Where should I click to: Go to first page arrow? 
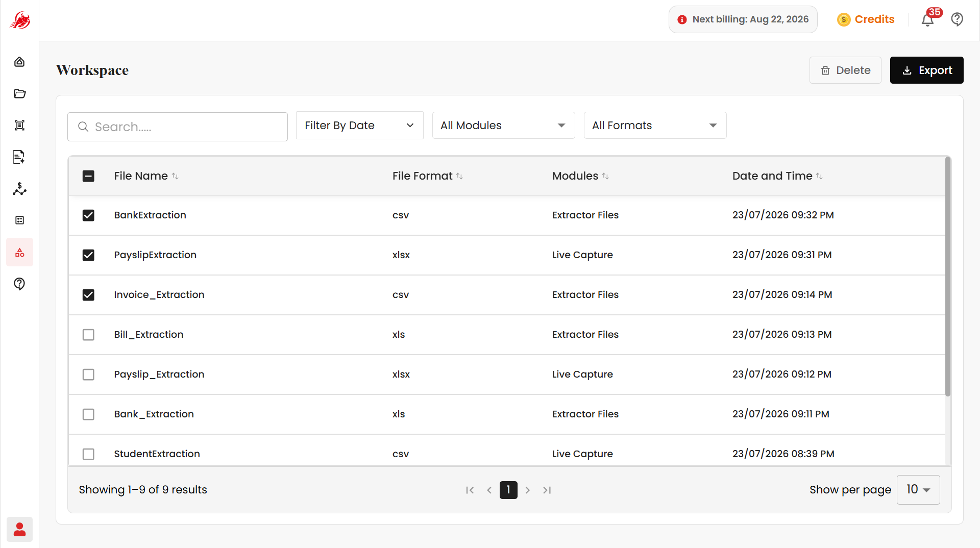coord(470,490)
